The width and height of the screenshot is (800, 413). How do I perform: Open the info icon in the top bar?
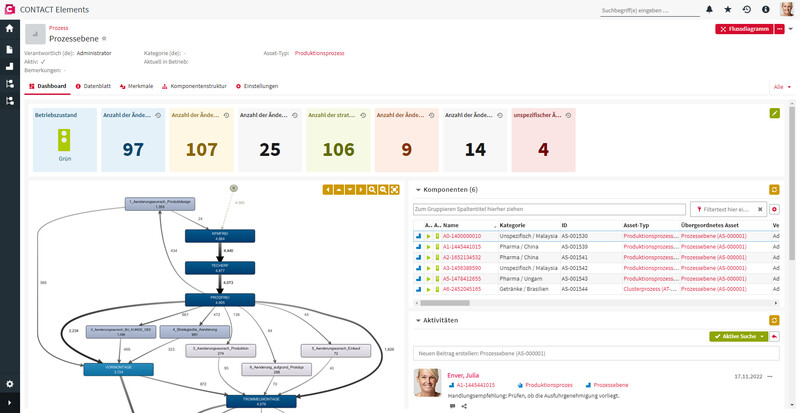[x=765, y=9]
